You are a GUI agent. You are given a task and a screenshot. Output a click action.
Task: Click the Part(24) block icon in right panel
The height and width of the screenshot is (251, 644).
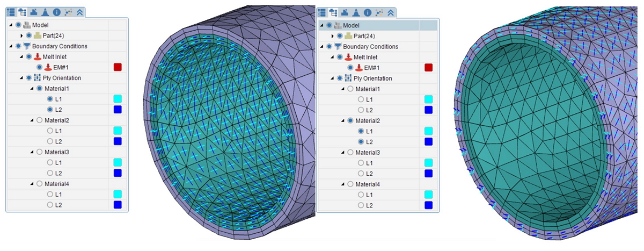pos(348,36)
